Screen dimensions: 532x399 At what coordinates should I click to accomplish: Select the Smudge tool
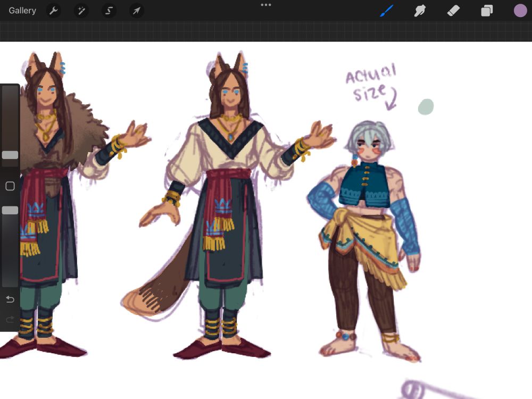[420, 11]
